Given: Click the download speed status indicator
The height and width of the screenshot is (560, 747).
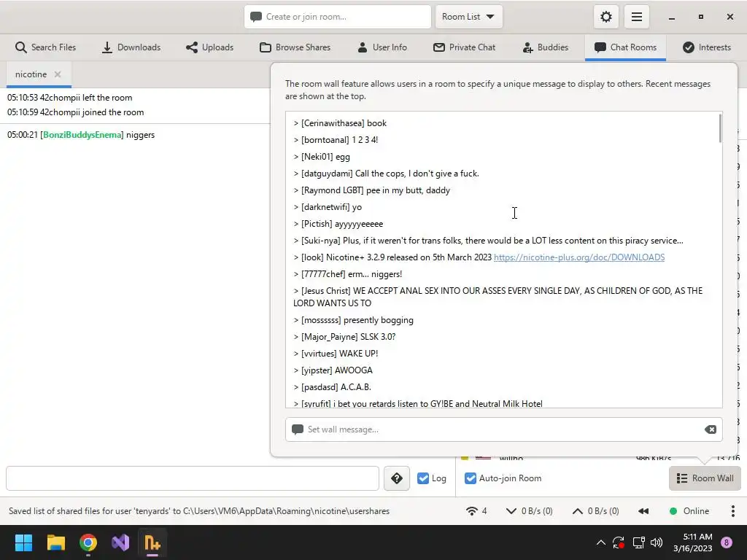Looking at the screenshot, I should point(530,511).
